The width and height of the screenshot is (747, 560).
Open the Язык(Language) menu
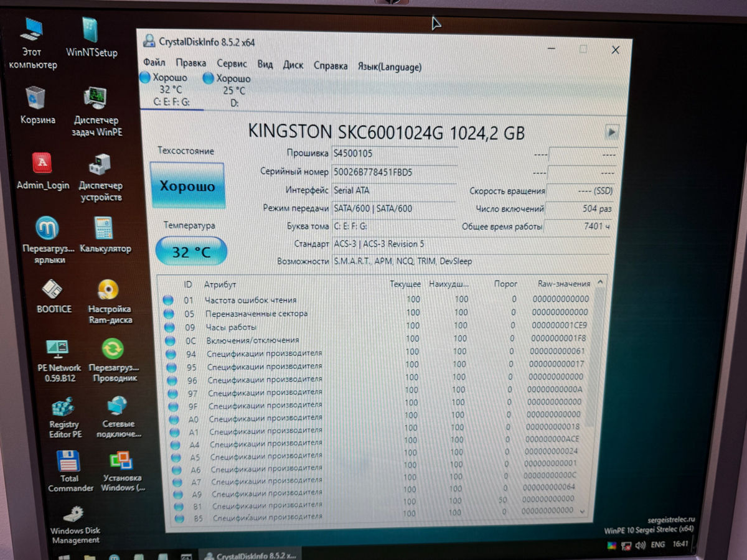coord(390,67)
